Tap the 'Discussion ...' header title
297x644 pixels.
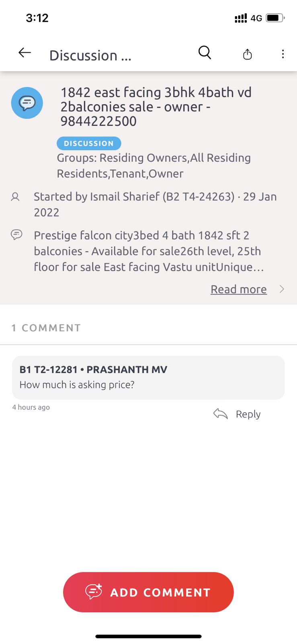[90, 56]
